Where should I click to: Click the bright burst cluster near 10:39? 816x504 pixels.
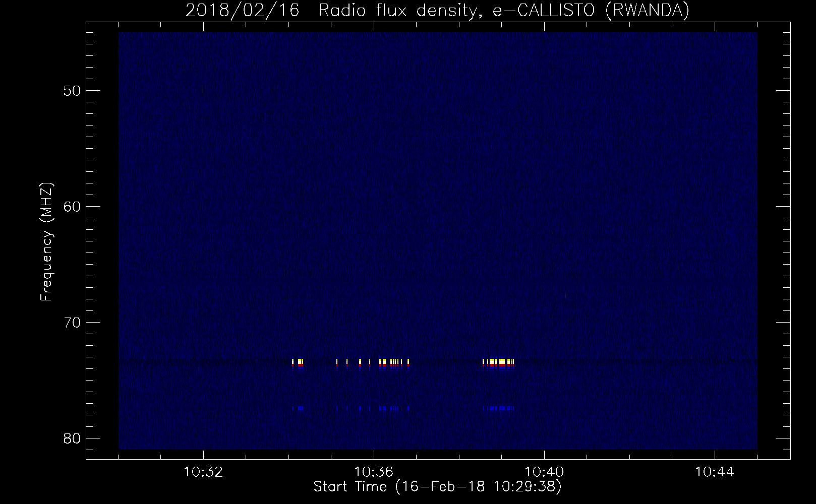[498, 363]
